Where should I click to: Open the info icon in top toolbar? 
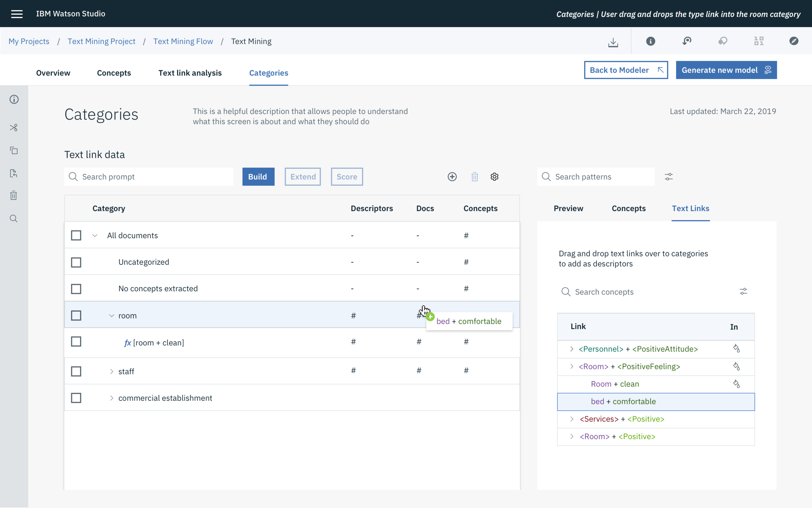pyautogui.click(x=651, y=41)
